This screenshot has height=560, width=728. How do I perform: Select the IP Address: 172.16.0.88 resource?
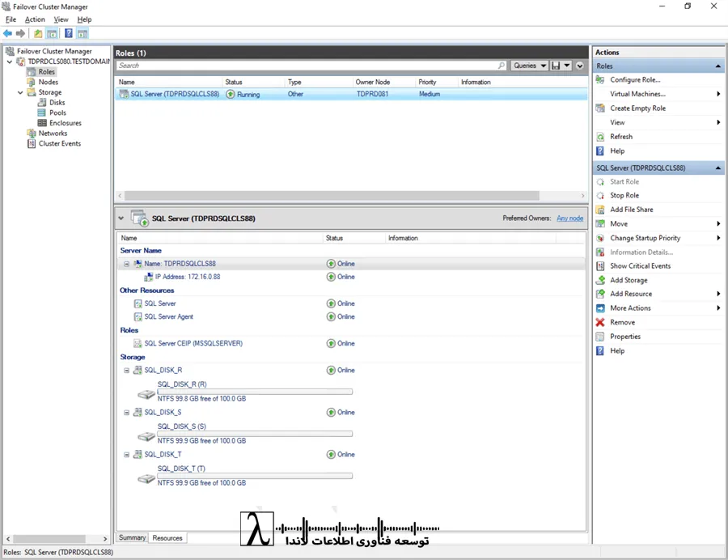(188, 277)
